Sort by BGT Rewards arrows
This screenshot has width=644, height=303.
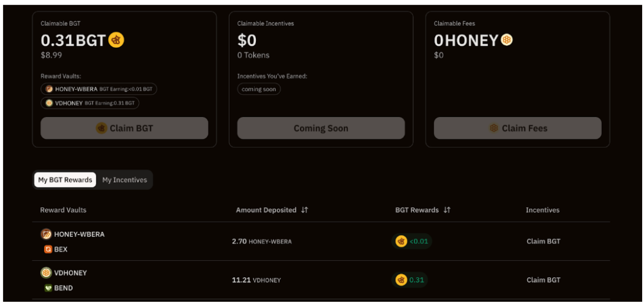447,210
